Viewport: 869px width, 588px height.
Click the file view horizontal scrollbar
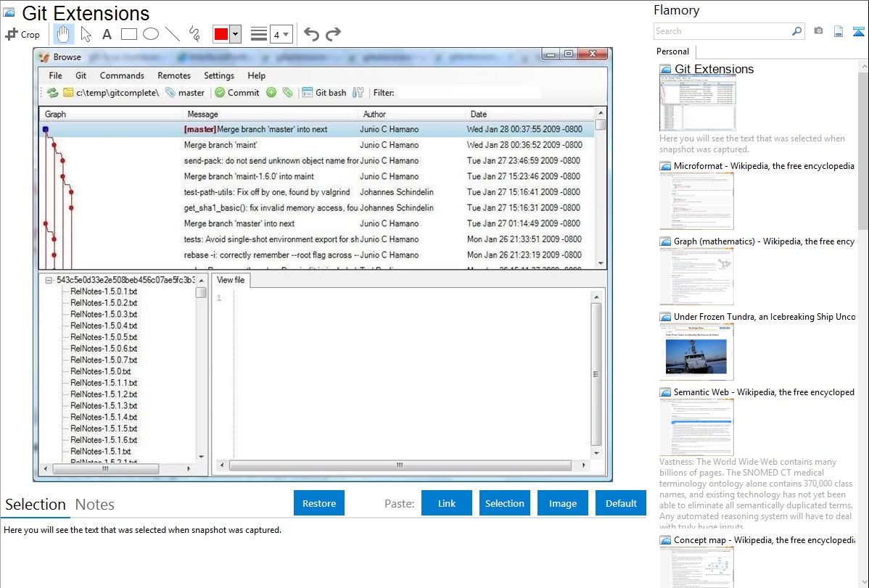[400, 465]
